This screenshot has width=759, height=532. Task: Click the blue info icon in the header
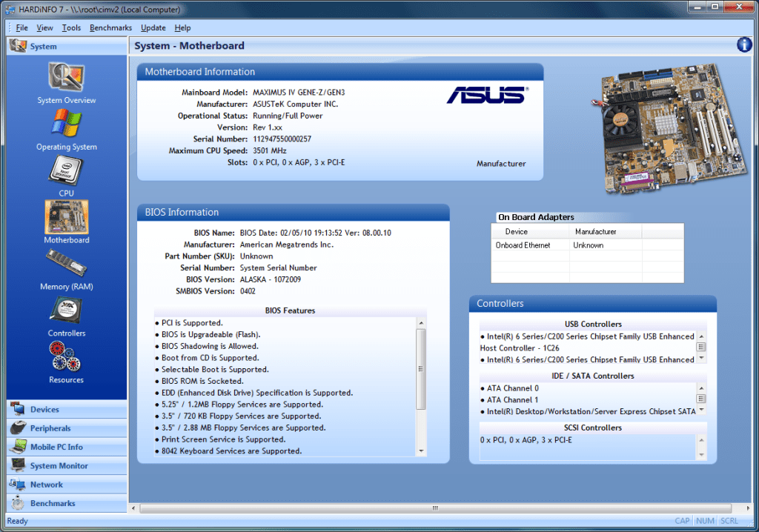pos(743,44)
